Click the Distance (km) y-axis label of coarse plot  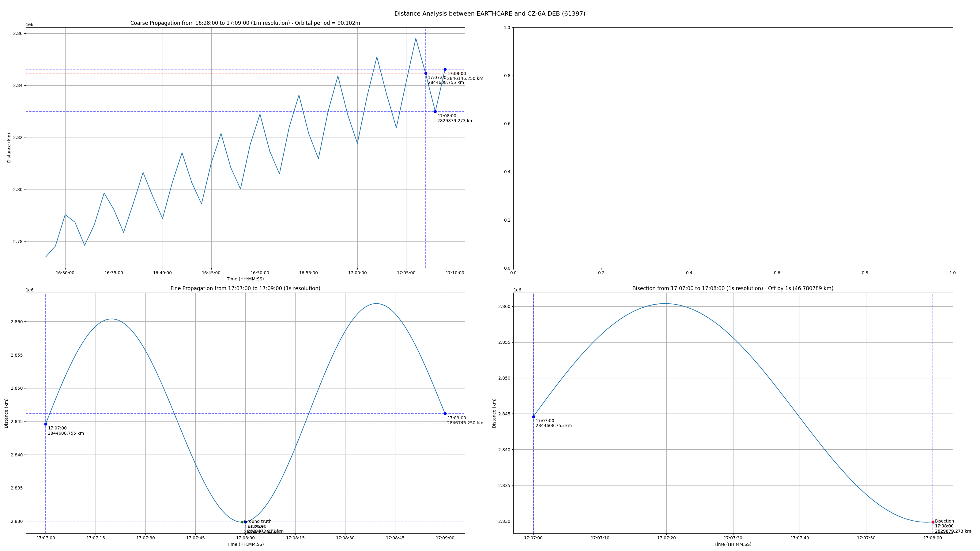click(x=9, y=148)
